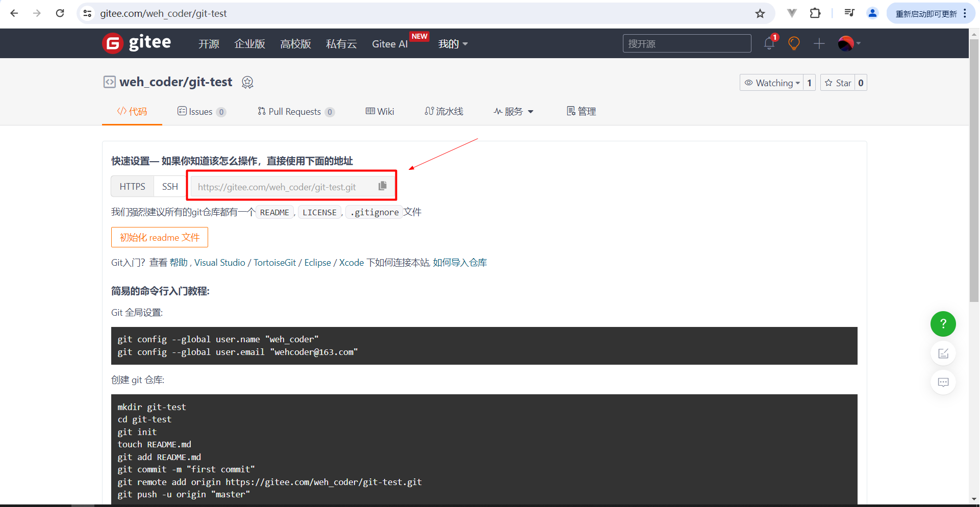980x507 pixels.
Task: Click the weh_coder/git-test repository title
Action: tap(175, 82)
